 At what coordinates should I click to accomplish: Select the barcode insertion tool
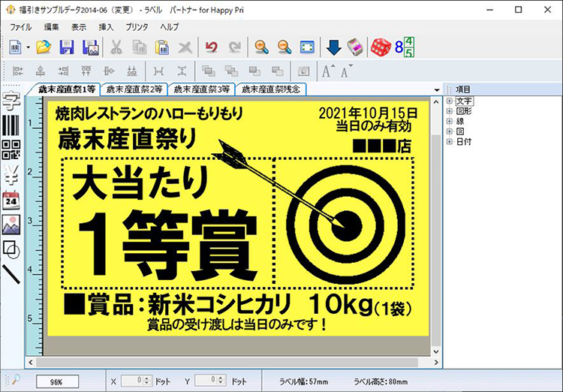point(11,125)
